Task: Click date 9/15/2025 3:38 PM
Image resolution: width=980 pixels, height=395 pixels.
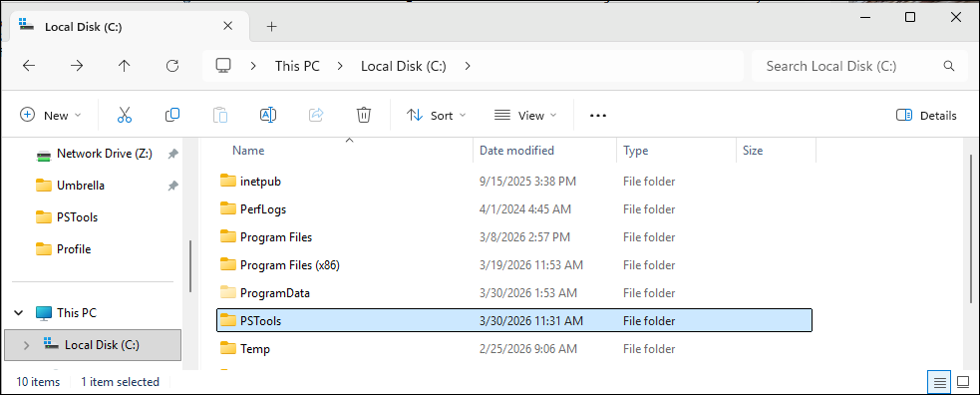Action: click(x=527, y=182)
